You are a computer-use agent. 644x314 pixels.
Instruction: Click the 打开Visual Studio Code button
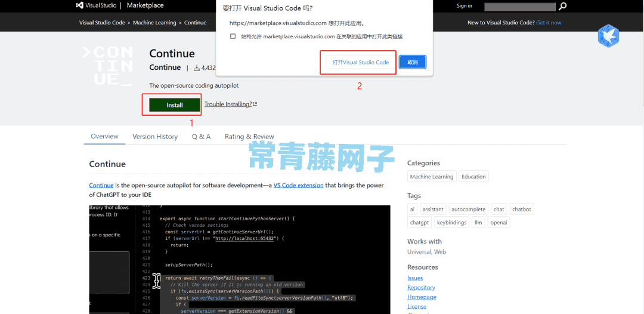[360, 63]
